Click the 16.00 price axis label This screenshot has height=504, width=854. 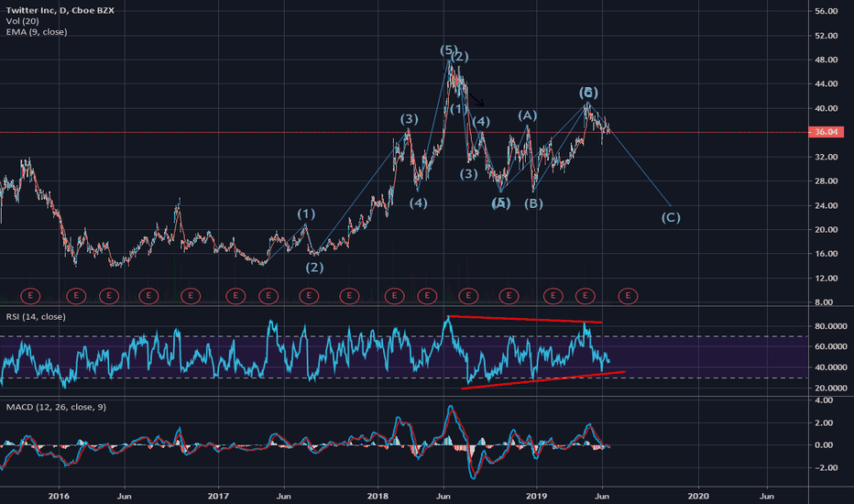click(827, 254)
